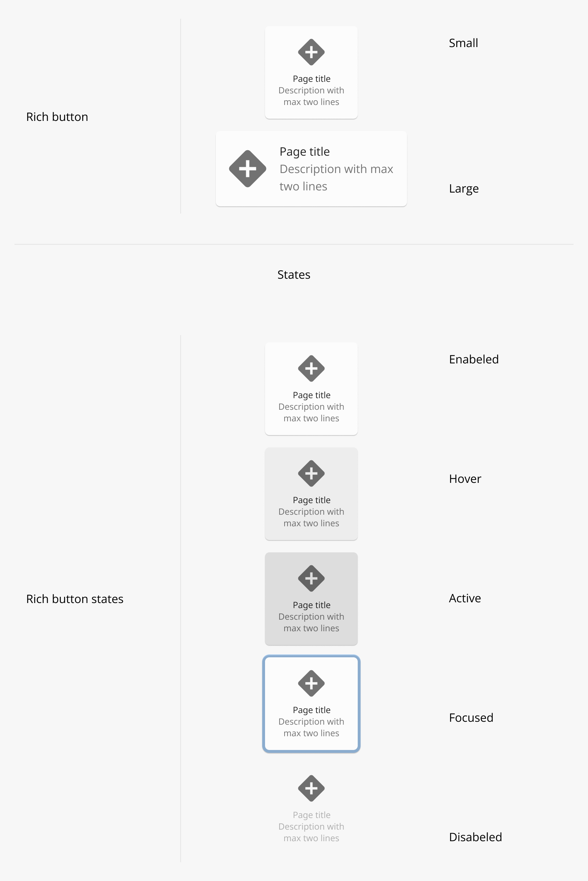
Task: Click the plus icon in the Disabled state button
Action: [x=311, y=788]
